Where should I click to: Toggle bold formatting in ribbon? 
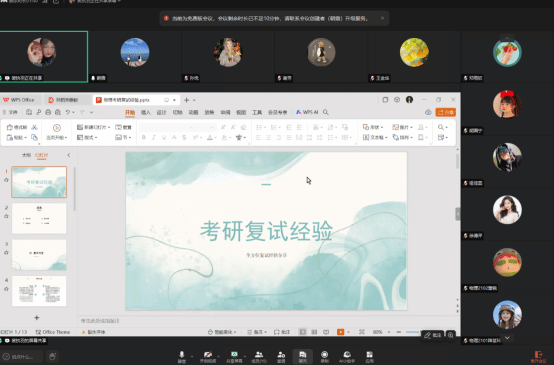click(x=143, y=137)
